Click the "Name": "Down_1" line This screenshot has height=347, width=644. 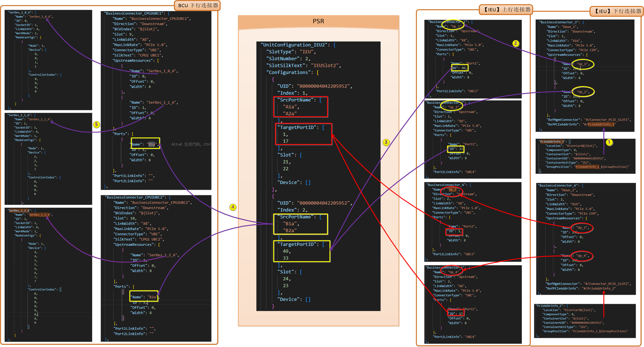562,27
